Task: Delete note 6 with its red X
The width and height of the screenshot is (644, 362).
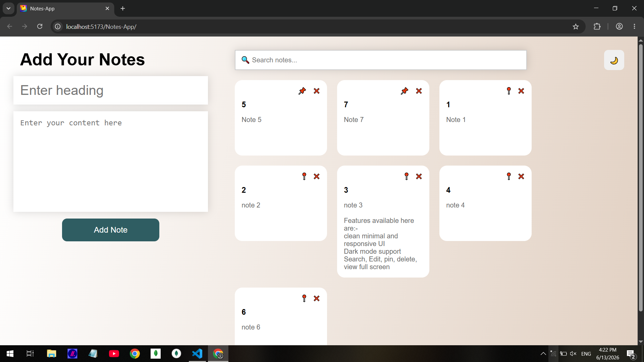Action: (x=317, y=298)
